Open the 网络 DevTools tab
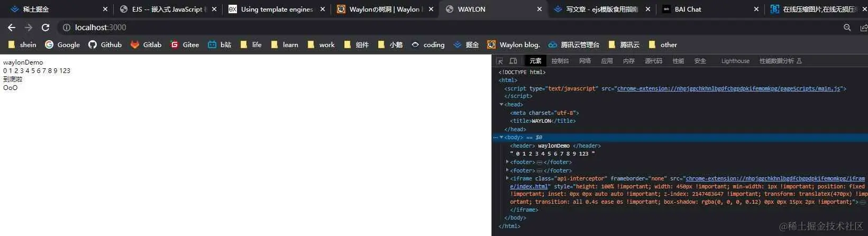The image size is (868, 236). coord(584,61)
